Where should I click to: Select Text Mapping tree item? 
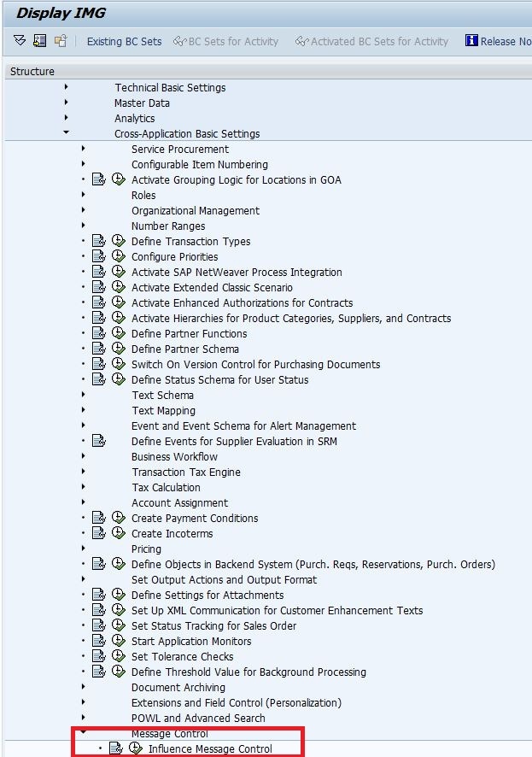pyautogui.click(x=163, y=410)
